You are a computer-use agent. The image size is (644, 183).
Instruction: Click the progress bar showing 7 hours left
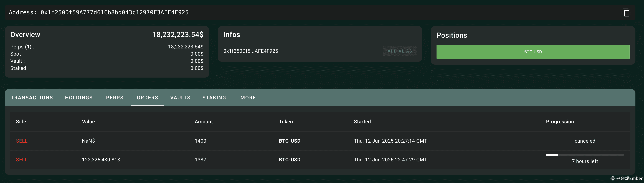pyautogui.click(x=585, y=155)
